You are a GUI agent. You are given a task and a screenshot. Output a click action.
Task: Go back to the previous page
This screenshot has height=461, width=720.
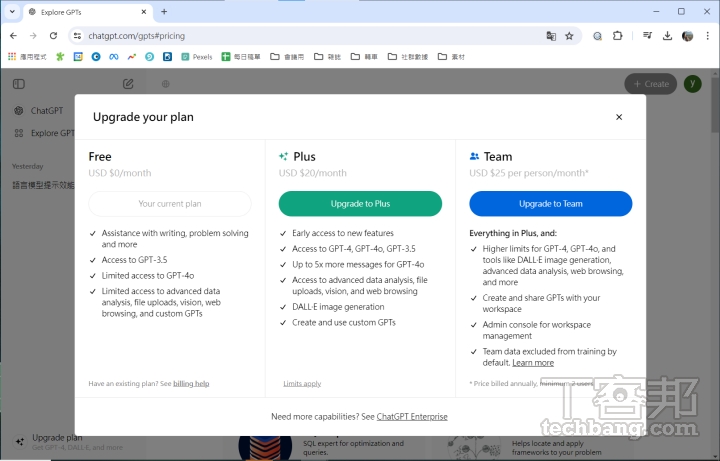click(13, 36)
